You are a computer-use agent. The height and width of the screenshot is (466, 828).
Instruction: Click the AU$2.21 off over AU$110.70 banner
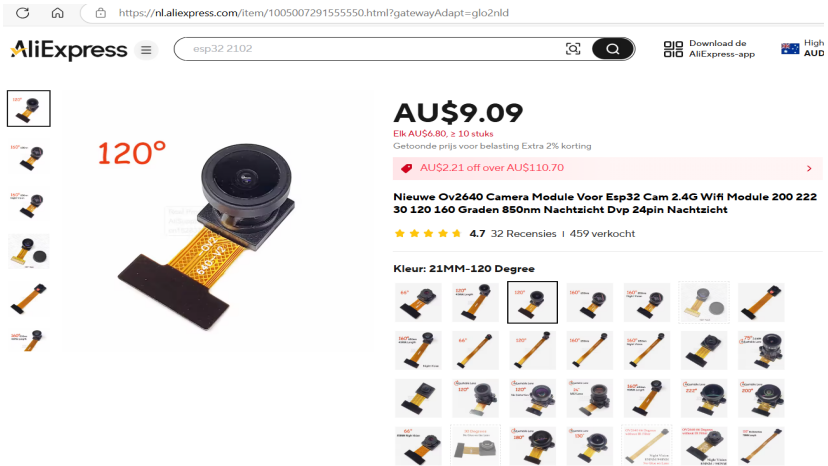coord(607,168)
